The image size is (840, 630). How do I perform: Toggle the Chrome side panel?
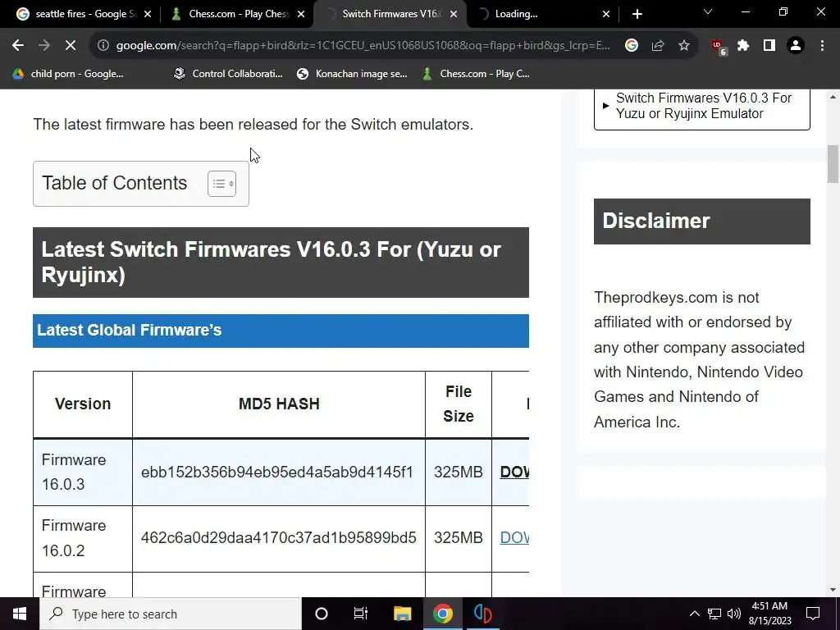click(x=769, y=46)
